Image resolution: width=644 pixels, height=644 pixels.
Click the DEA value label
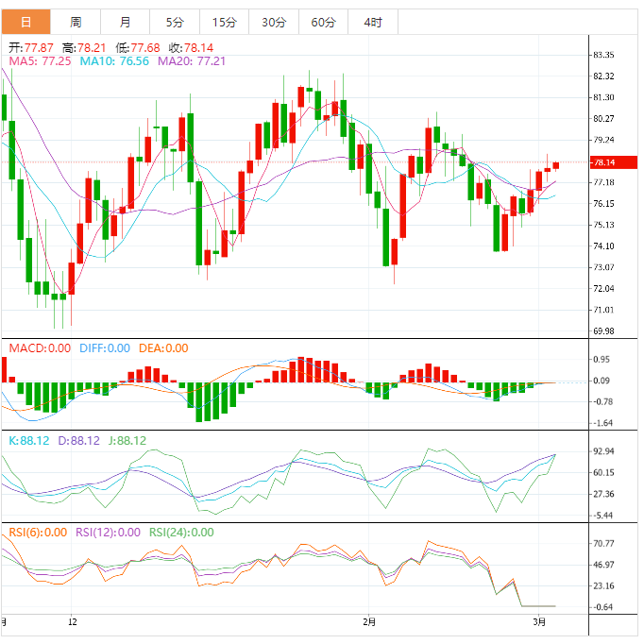[163, 347]
